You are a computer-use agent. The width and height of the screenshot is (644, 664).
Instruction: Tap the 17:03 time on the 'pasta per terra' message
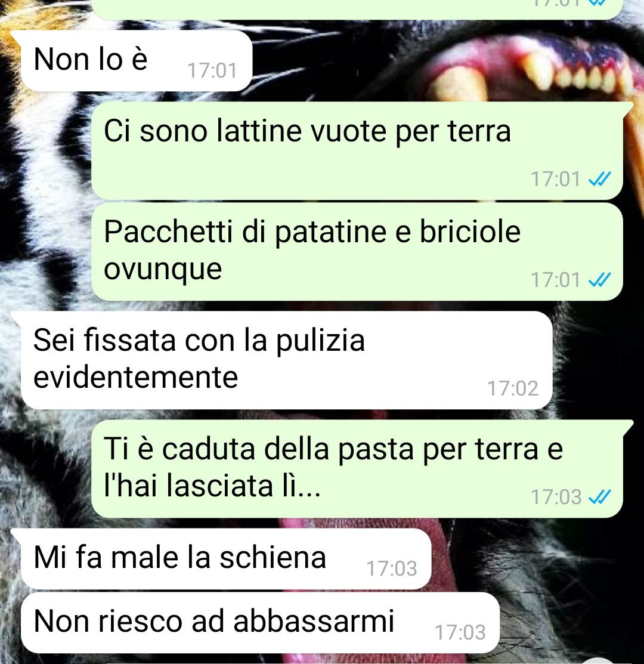[556, 497]
